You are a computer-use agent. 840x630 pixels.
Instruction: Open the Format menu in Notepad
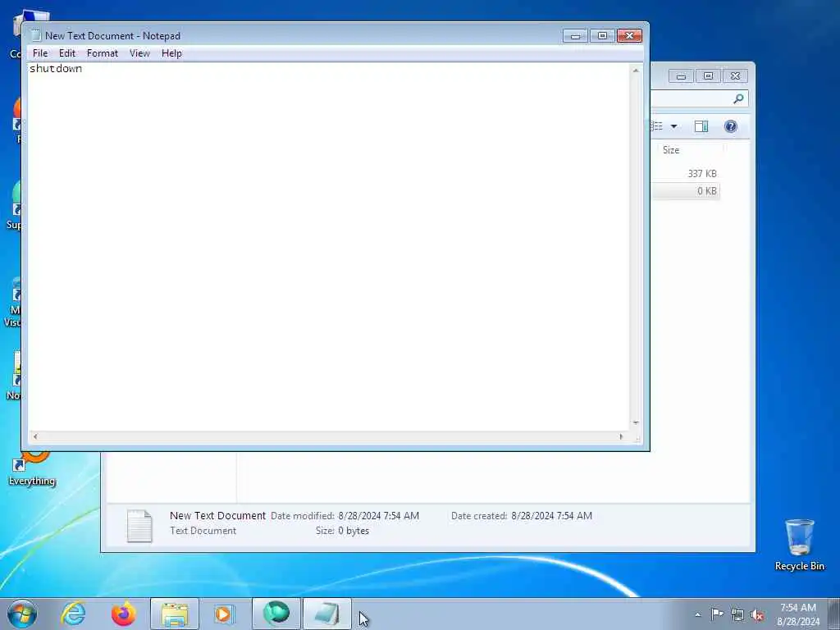(103, 53)
